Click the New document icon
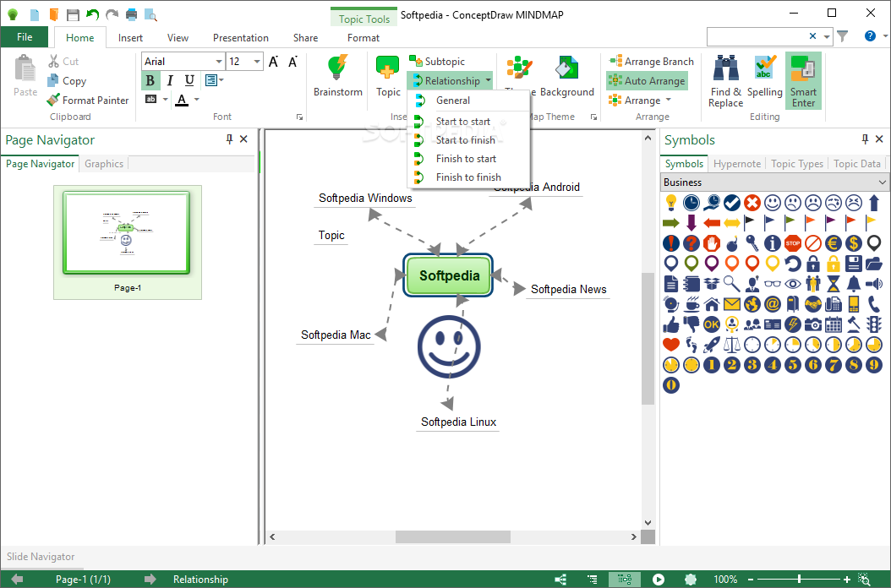The width and height of the screenshot is (891, 588). click(x=34, y=14)
